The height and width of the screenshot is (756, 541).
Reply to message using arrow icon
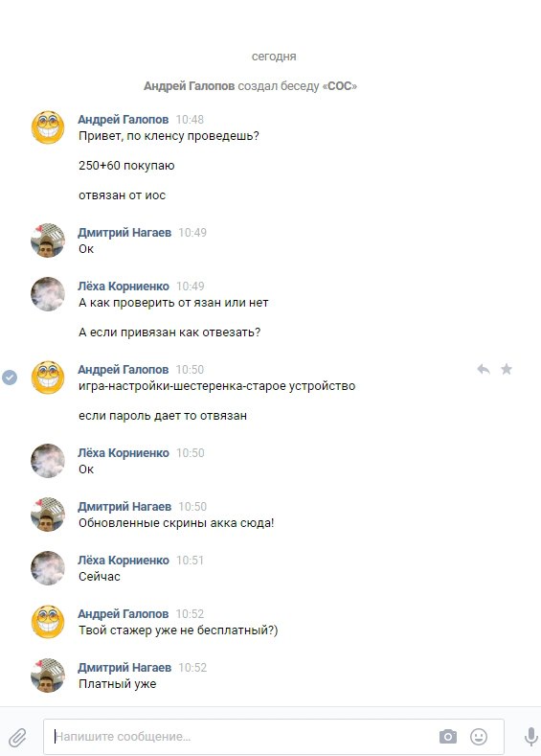[484, 369]
